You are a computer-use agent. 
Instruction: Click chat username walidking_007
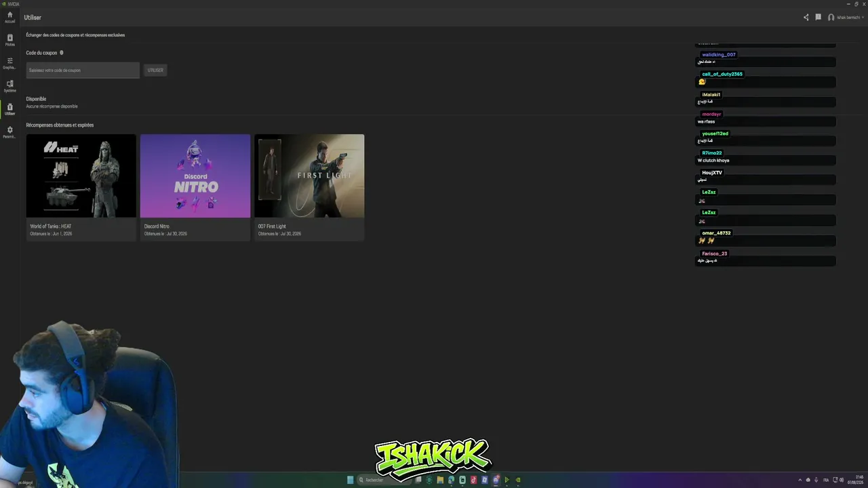(719, 55)
